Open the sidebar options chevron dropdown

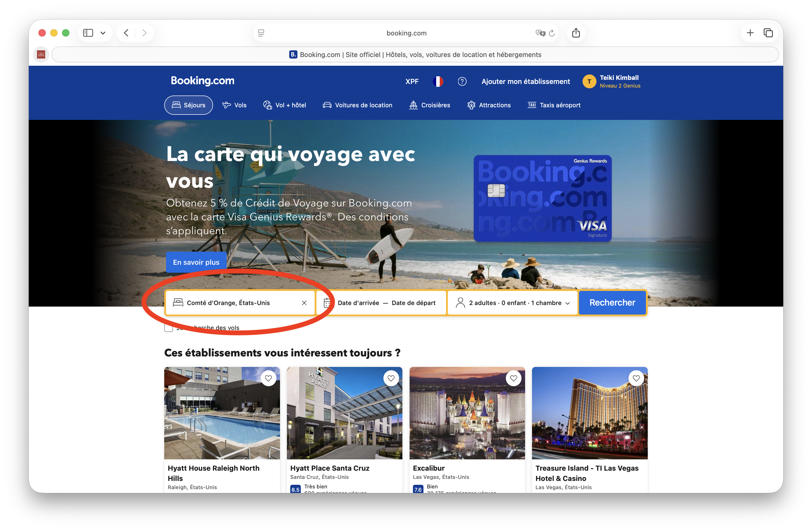click(x=103, y=33)
